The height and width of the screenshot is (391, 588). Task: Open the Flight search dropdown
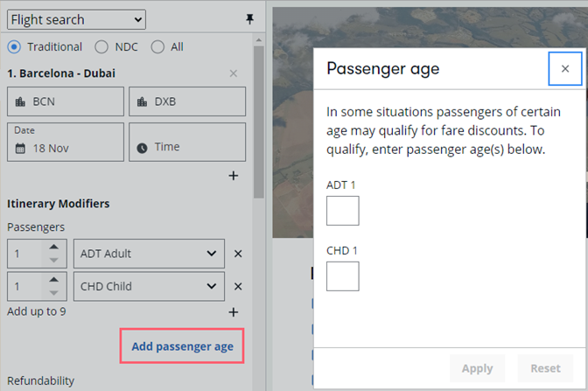coord(76,19)
